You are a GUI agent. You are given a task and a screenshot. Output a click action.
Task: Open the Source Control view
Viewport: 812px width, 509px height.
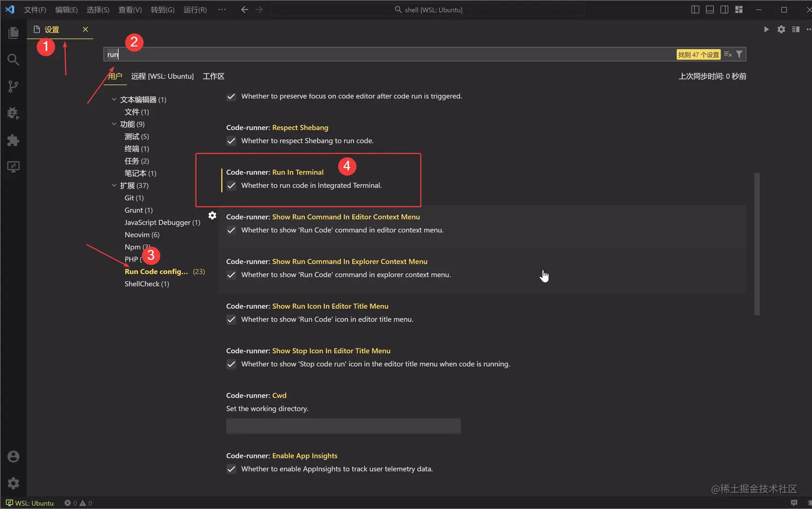pyautogui.click(x=13, y=86)
